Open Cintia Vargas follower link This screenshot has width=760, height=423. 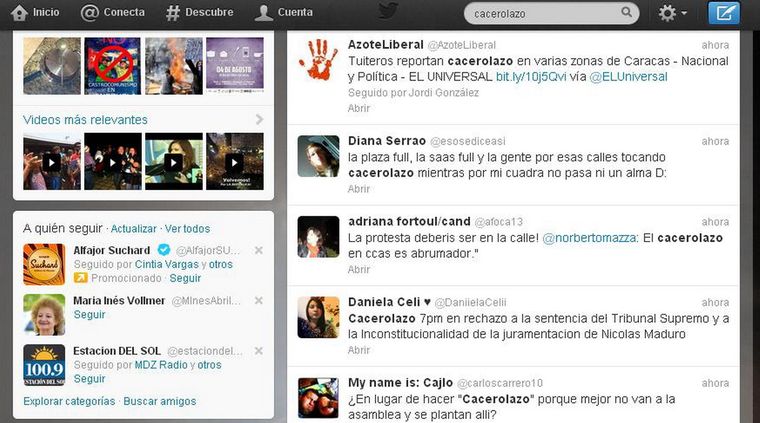click(167, 265)
